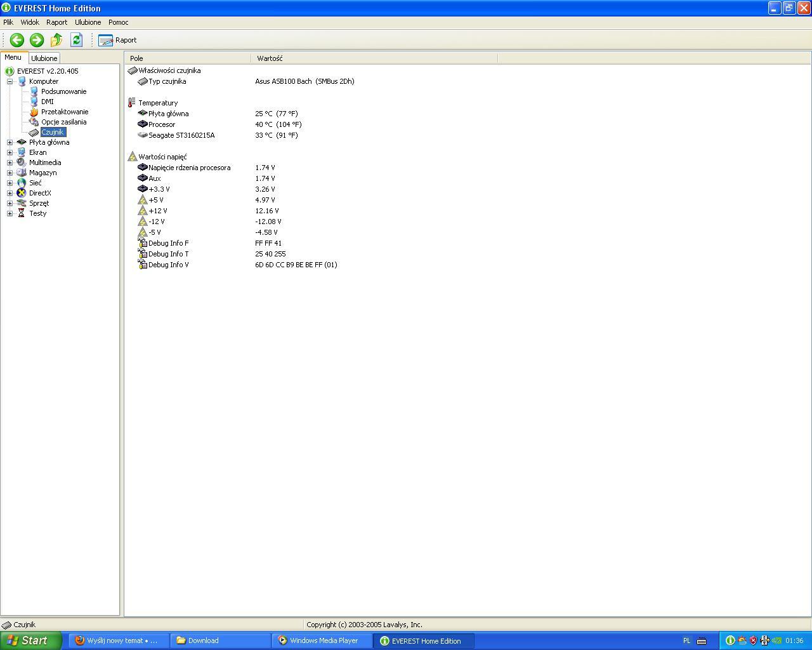Click the Magazyn storage icon
812x650 pixels.
click(22, 173)
